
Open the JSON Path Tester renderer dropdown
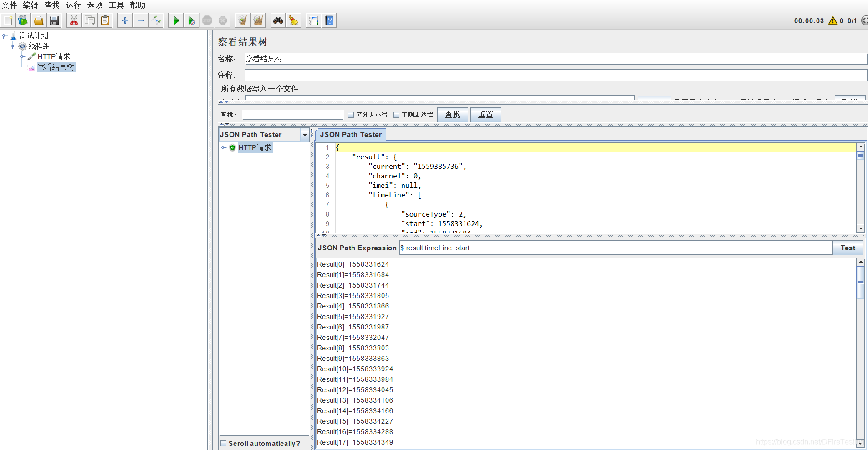click(x=305, y=135)
